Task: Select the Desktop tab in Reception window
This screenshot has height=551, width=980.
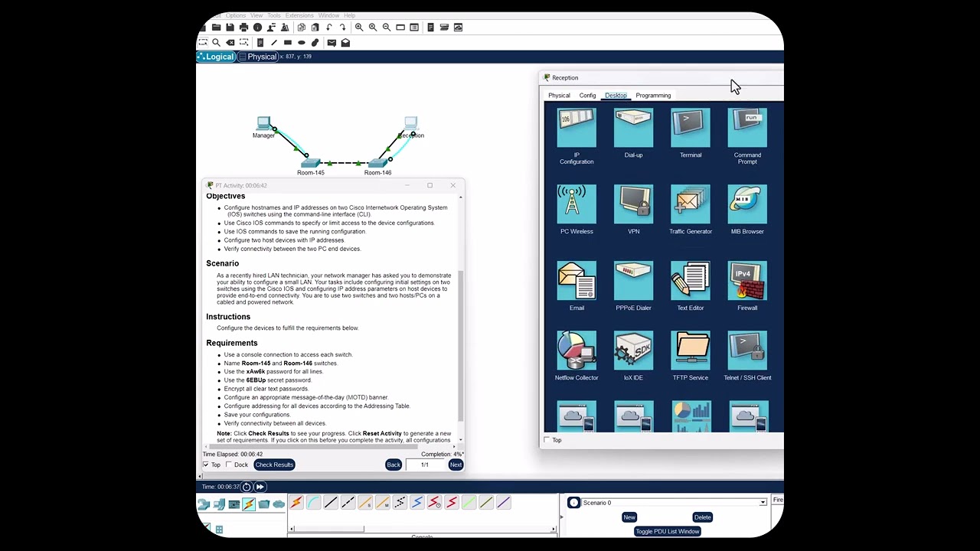Action: tap(616, 96)
